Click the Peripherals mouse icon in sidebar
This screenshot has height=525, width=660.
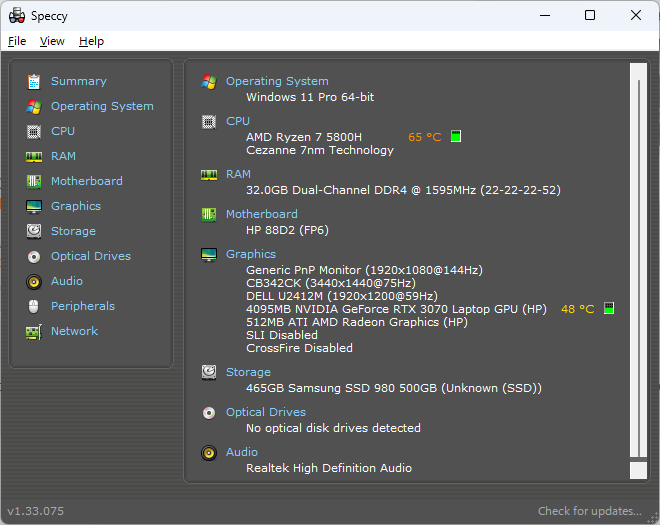[x=34, y=306]
